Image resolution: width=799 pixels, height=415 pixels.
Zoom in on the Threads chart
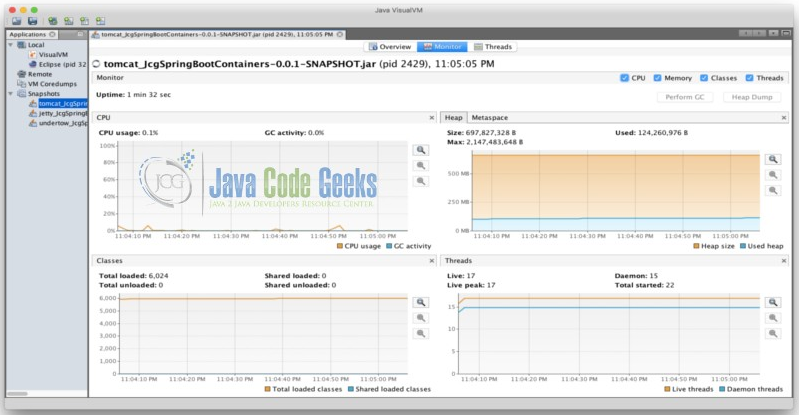773,302
